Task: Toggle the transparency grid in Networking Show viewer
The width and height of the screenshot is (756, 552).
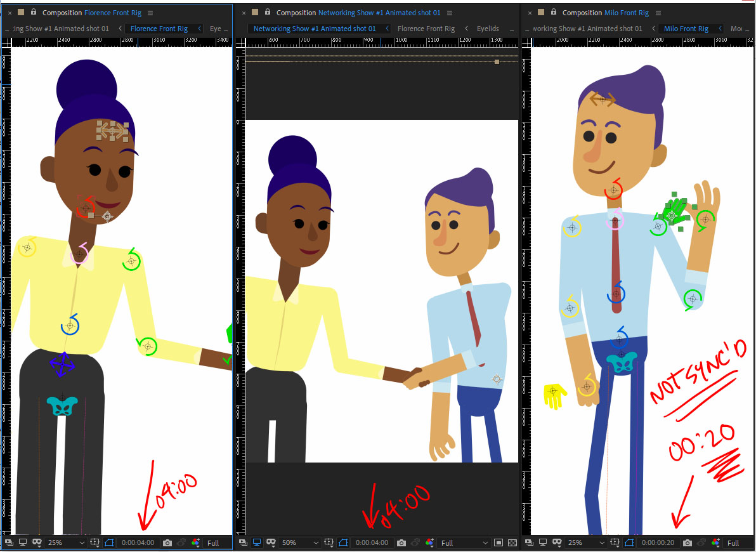Action: coord(512,543)
